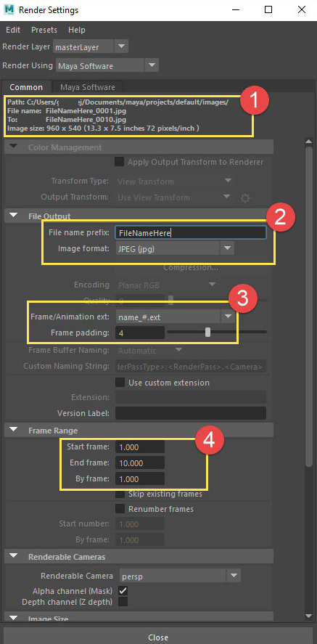
Task: Enable Renumber frames checkbox
Action: coord(120,509)
